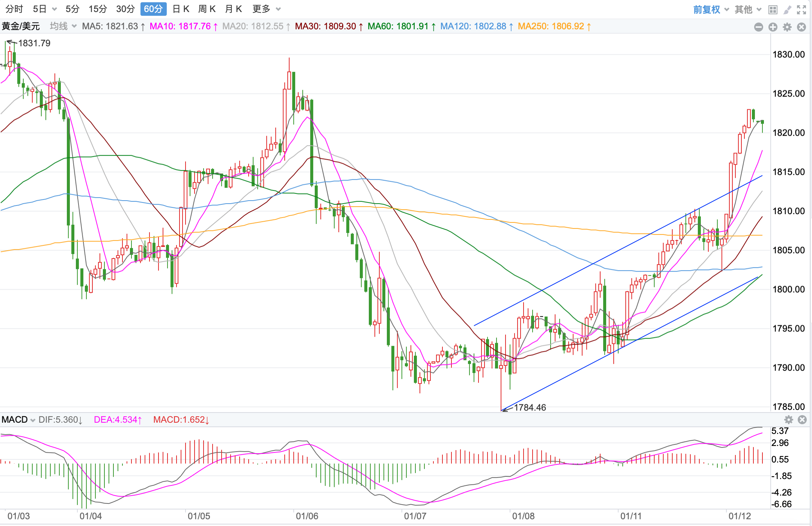Viewport: 812px width, 526px height.
Task: Close the MACD indicator panel
Action: 802,420
